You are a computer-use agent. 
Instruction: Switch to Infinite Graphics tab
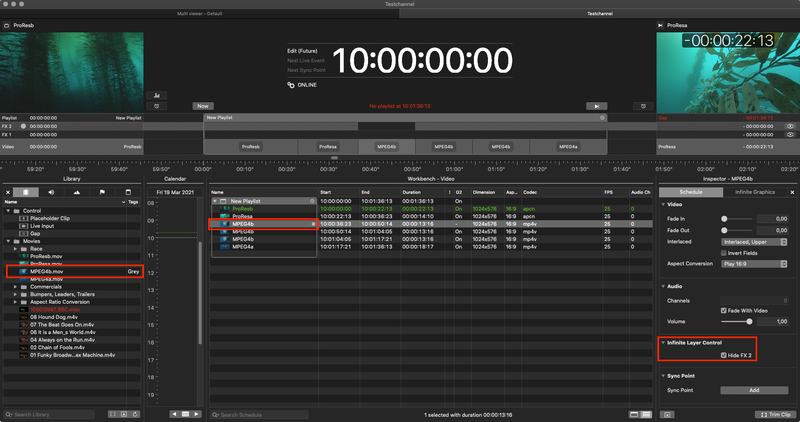(x=755, y=192)
